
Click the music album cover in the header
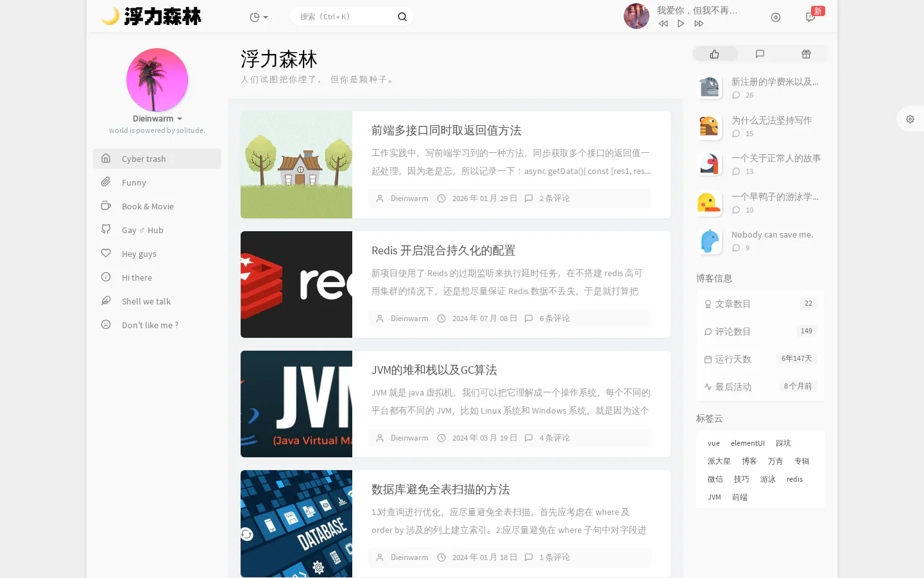(x=637, y=16)
